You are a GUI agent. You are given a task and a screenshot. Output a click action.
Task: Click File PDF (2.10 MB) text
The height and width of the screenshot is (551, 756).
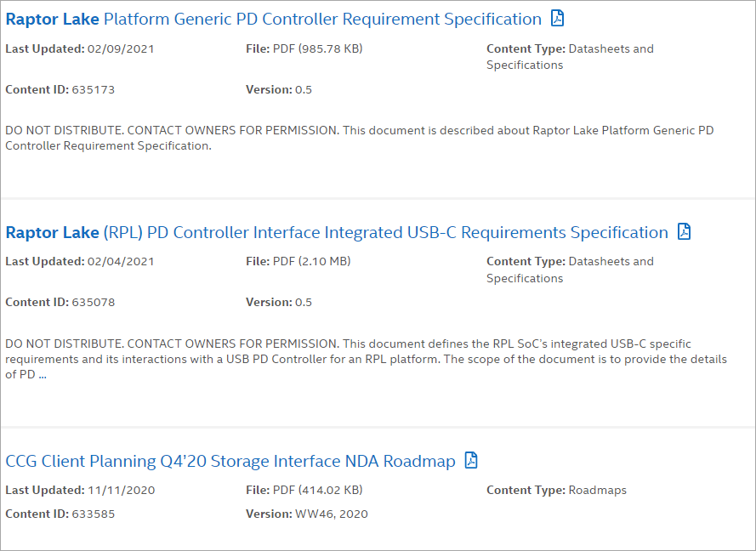click(x=298, y=261)
